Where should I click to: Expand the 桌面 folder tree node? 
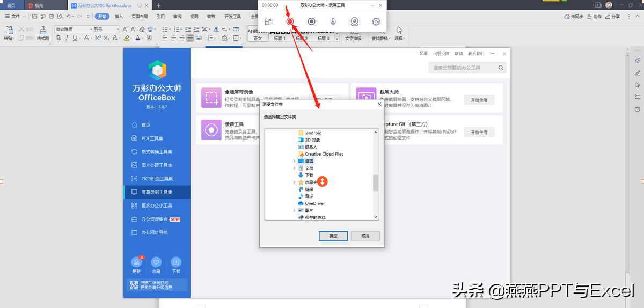click(294, 161)
